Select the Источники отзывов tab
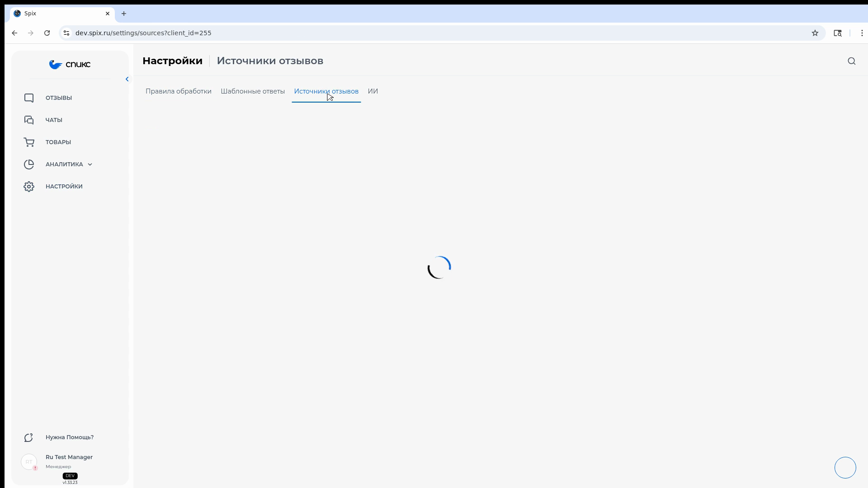This screenshot has width=868, height=488. pos(326,91)
